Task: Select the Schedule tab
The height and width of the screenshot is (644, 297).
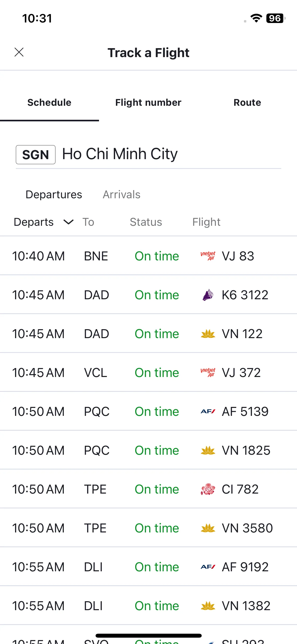Action: (x=49, y=103)
